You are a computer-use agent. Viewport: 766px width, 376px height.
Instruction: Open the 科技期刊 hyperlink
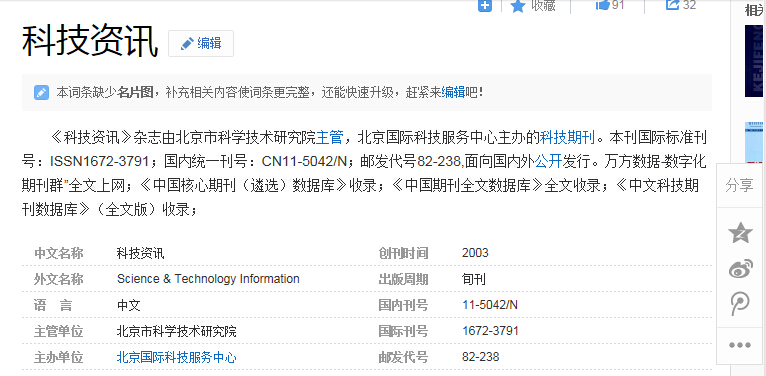(x=567, y=137)
